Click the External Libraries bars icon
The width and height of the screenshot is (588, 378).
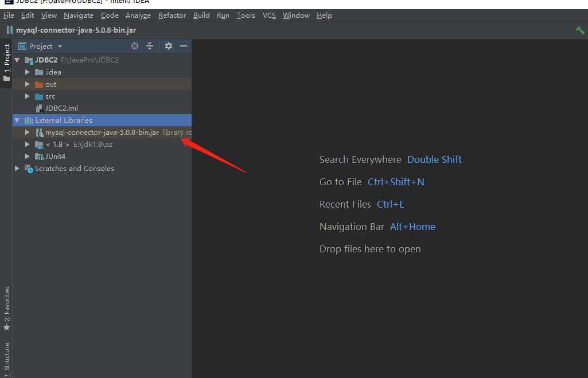pos(29,120)
